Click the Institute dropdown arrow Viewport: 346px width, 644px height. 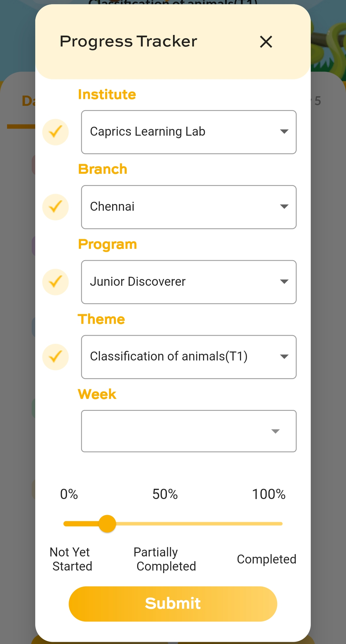point(284,131)
